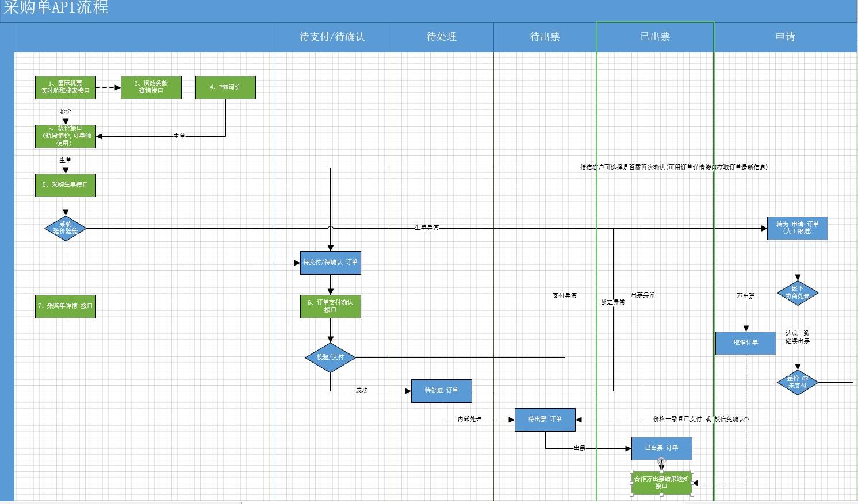Select the 系统验价验舱 decision diamond
Screen dimensions: 858x504
click(66, 228)
